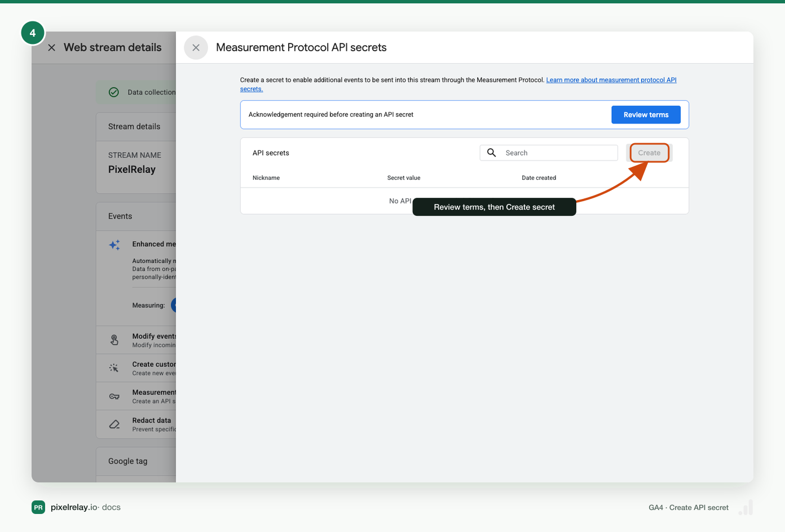Click the Google tag section heading
The height and width of the screenshot is (532, 785).
point(128,461)
